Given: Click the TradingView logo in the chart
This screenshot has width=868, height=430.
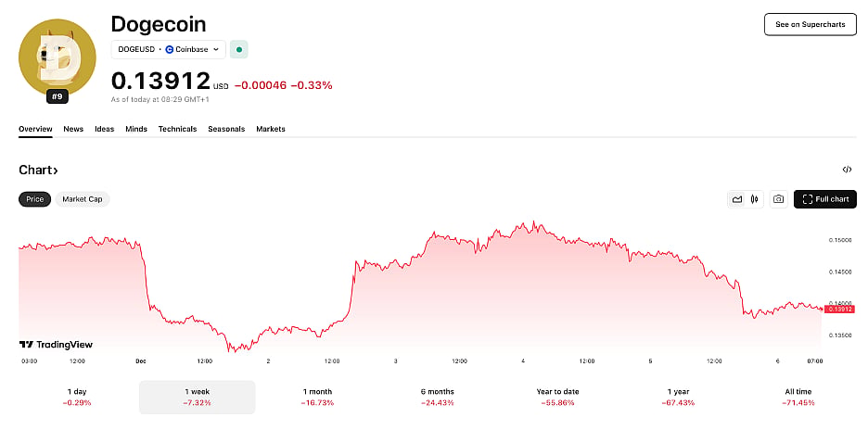Looking at the screenshot, I should pyautogui.click(x=56, y=345).
